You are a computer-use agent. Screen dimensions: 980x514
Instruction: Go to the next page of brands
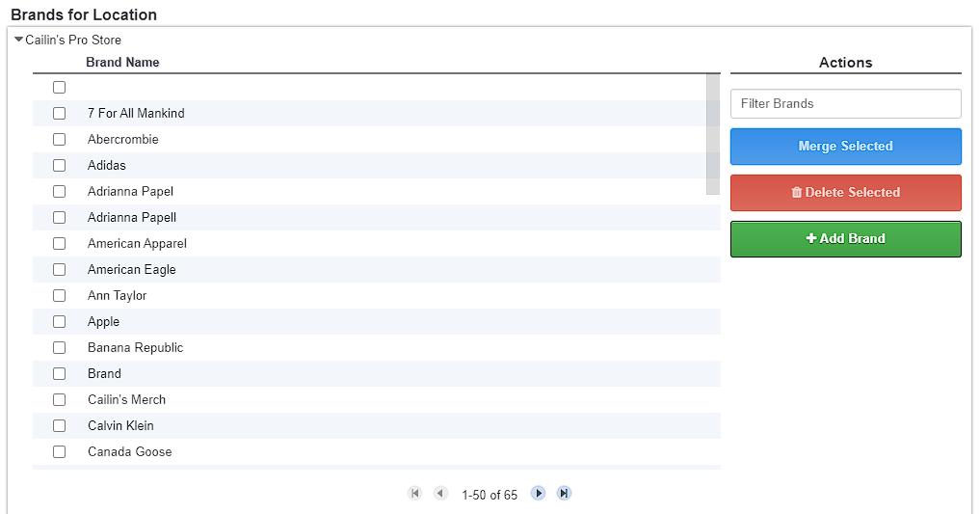[538, 494]
